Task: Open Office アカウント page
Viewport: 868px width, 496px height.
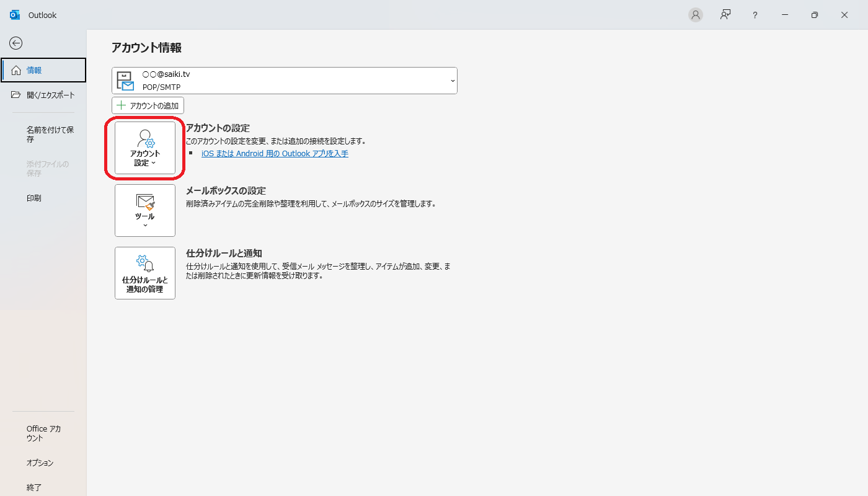Action: tap(43, 433)
